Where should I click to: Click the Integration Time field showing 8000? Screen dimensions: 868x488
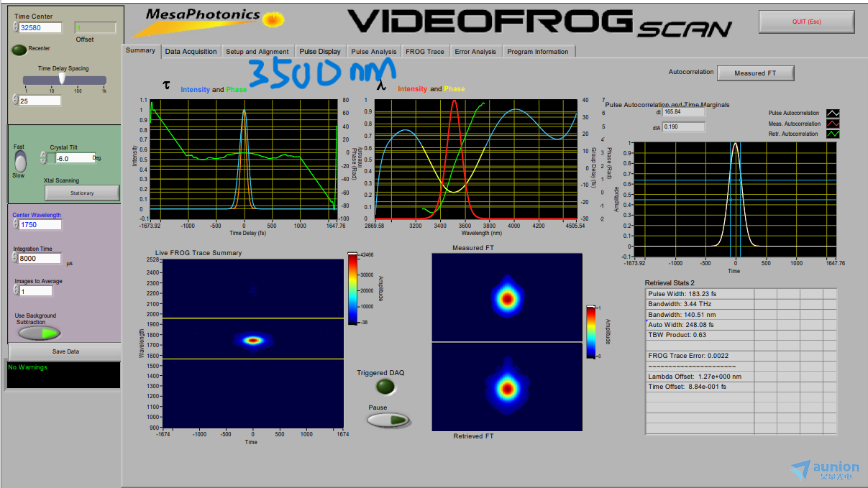(x=41, y=258)
